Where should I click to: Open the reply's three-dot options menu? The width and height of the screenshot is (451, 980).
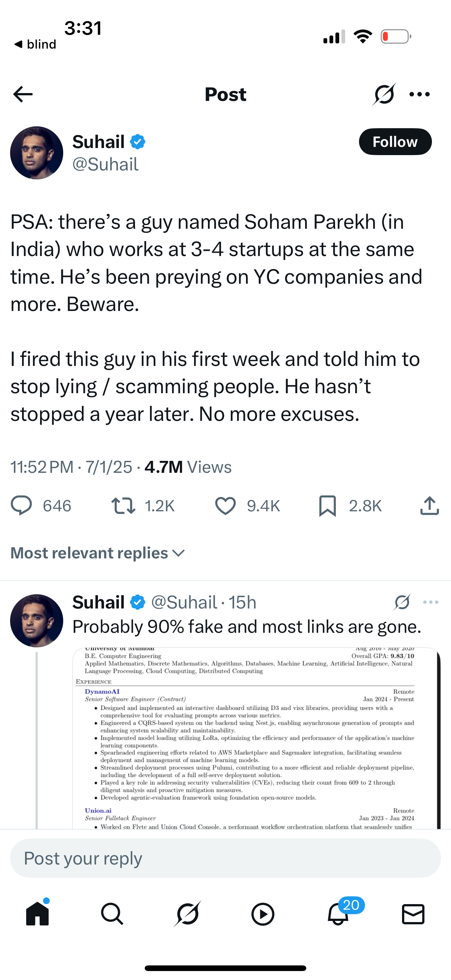(x=430, y=602)
